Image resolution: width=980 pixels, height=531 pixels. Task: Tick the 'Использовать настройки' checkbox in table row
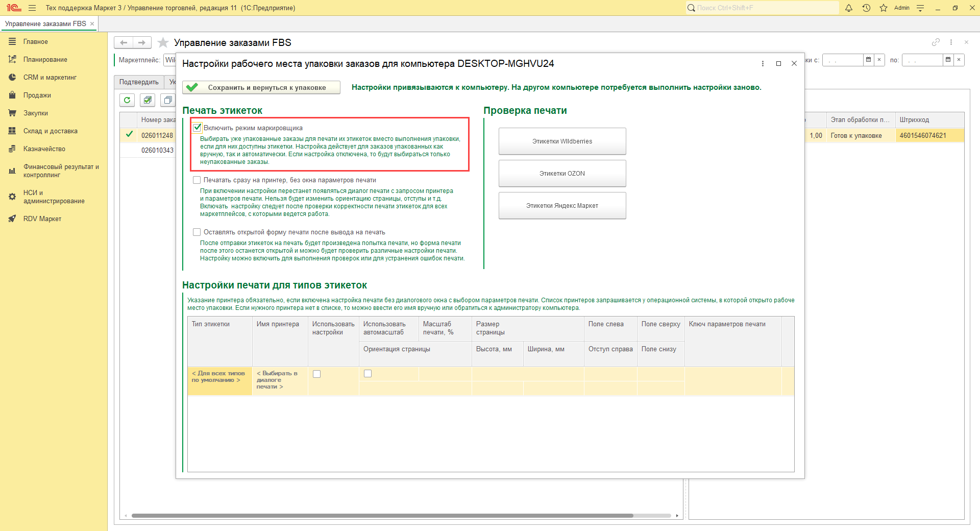(316, 374)
